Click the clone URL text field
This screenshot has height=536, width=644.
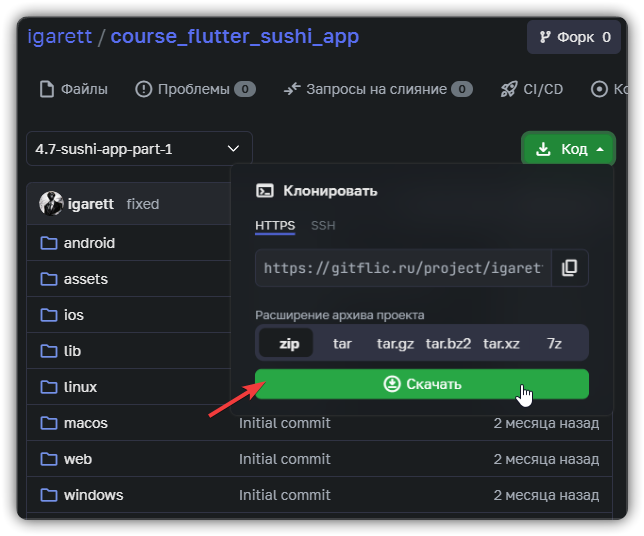pos(402,268)
